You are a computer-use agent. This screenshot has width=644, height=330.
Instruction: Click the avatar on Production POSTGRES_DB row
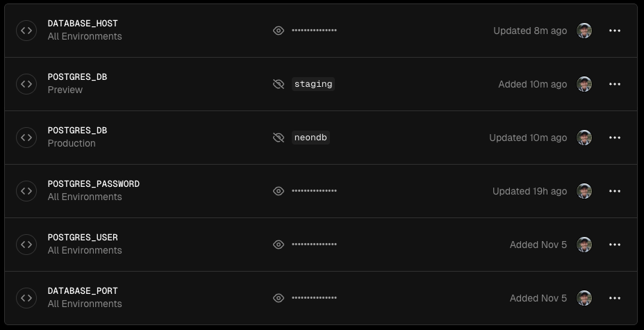coord(584,138)
